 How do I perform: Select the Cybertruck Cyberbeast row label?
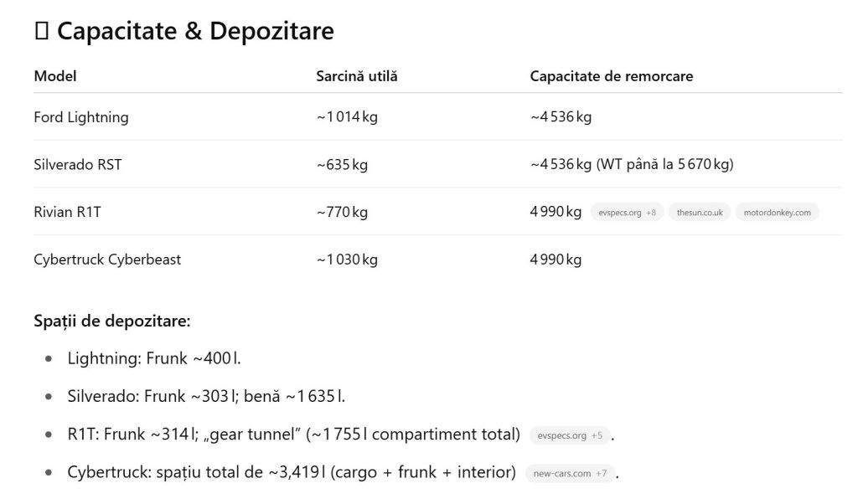click(107, 260)
